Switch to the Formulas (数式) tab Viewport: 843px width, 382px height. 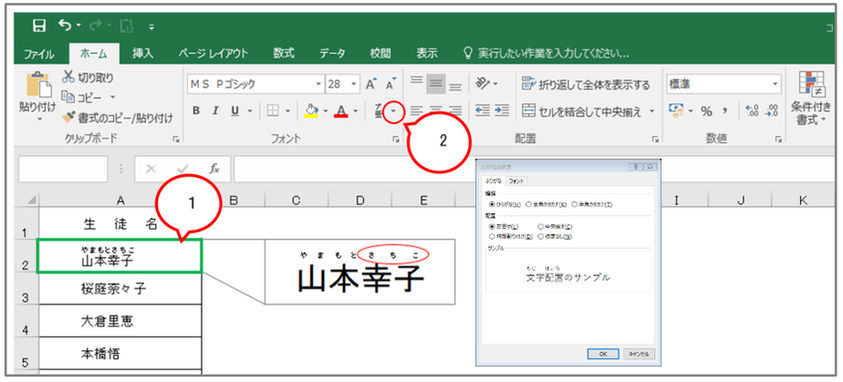(x=283, y=53)
